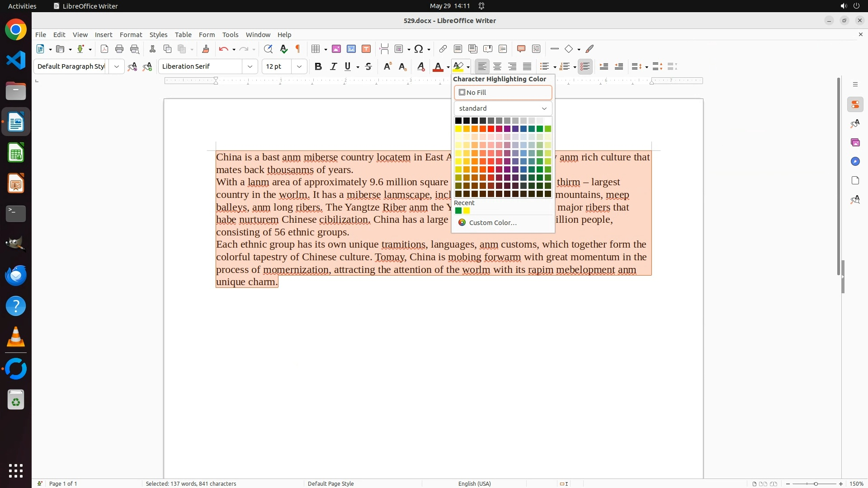868x488 pixels.
Task: Expand the font size dropdown
Action: pos(299,66)
